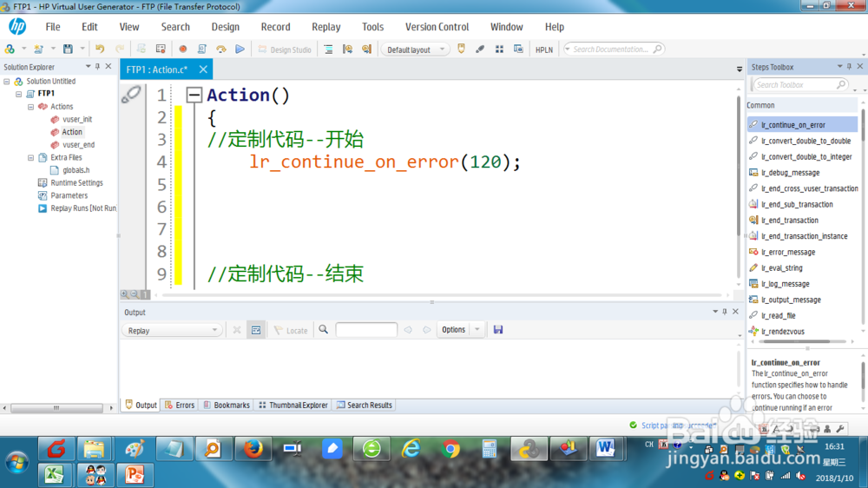Collapse the Actions folder node

click(x=31, y=107)
